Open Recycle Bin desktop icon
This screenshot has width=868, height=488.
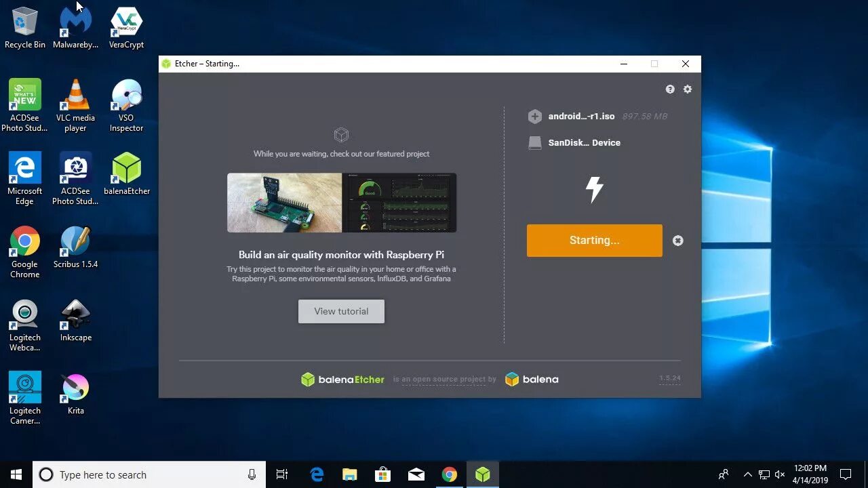pos(25,28)
